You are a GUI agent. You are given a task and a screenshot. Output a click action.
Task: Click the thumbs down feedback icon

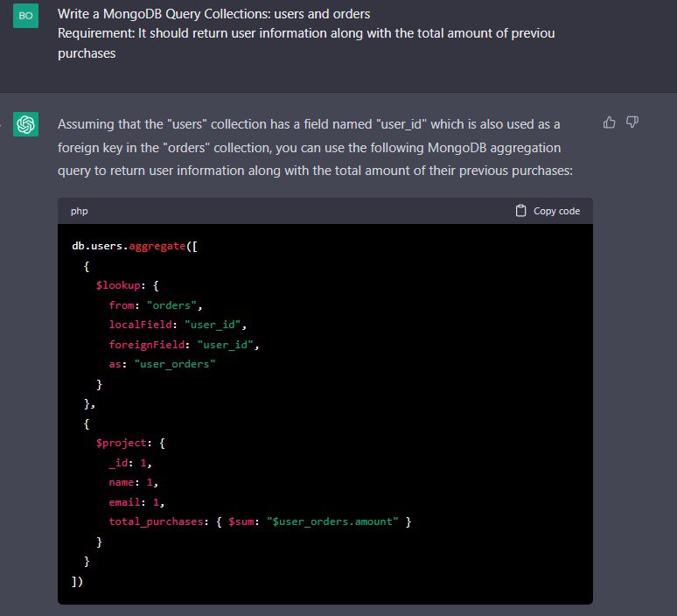pos(632,122)
